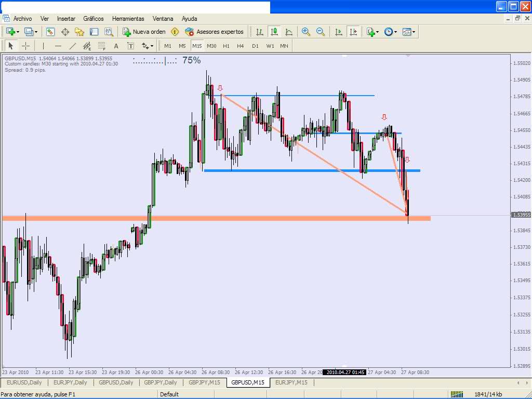The height and width of the screenshot is (399, 532).
Task: Open the Ventana menu
Action: (x=163, y=19)
